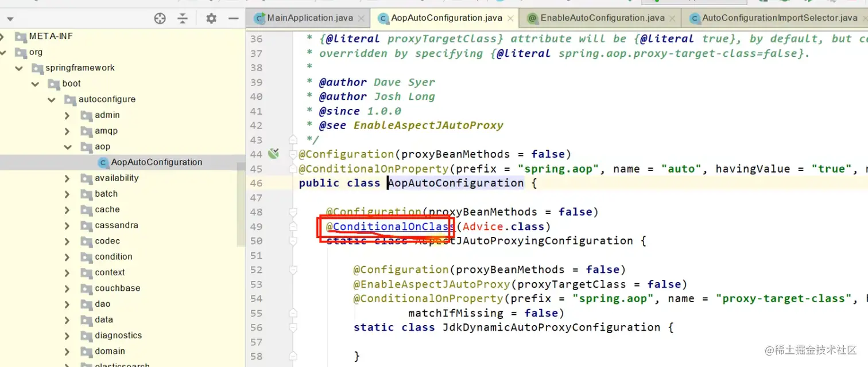868x367 pixels.
Task: Open Project panel settings gear
Action: click(211, 18)
